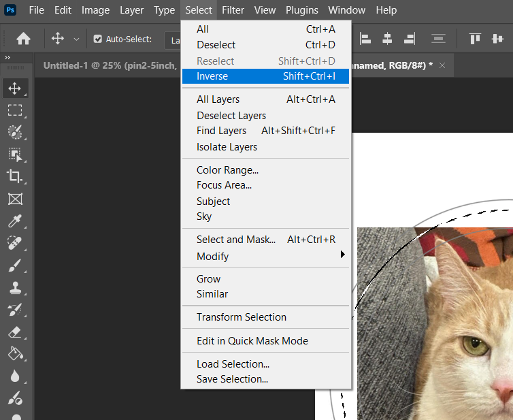Close the unnamed RGB/8# document tab
This screenshot has height=420, width=513.
tap(442, 66)
